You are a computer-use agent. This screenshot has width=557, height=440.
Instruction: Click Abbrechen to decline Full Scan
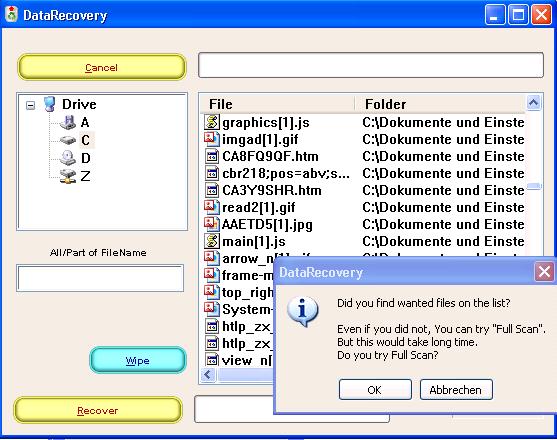[456, 390]
